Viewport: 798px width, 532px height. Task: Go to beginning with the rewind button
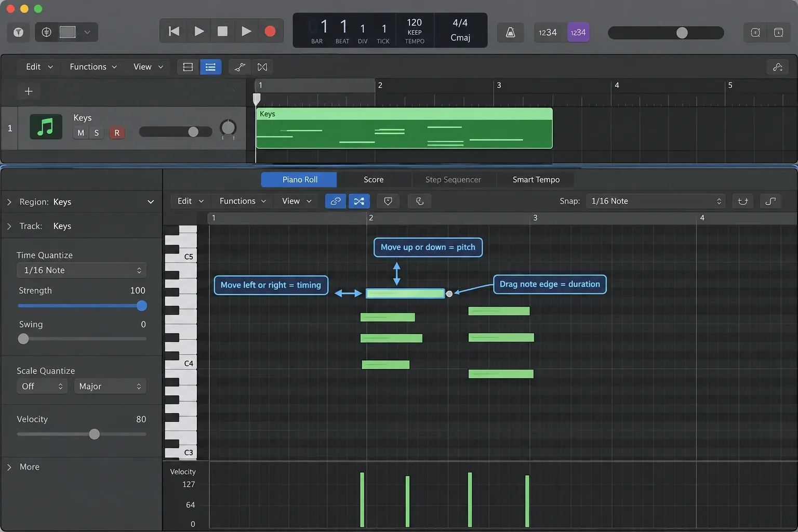tap(174, 31)
